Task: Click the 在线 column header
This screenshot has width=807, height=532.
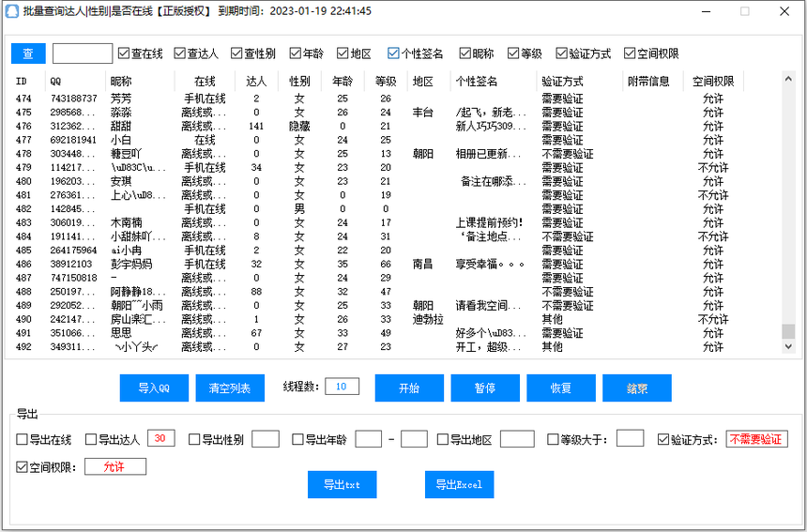Action: pyautogui.click(x=205, y=82)
